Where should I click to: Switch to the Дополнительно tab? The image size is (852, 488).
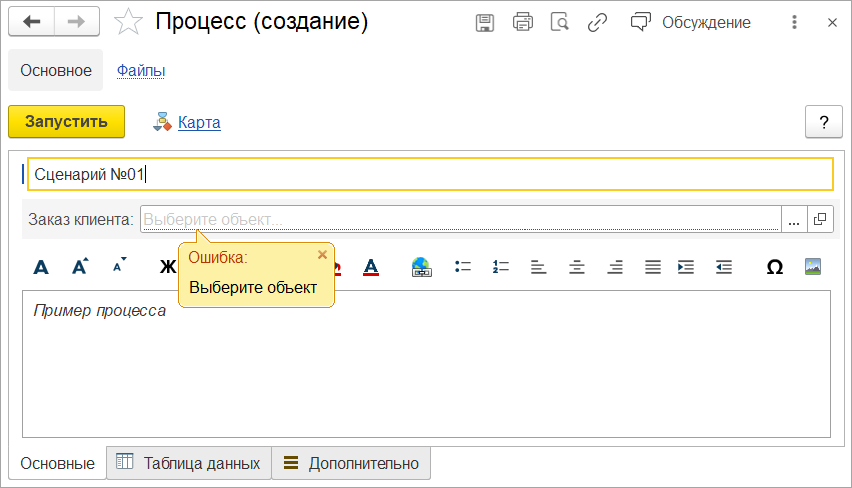click(351, 463)
